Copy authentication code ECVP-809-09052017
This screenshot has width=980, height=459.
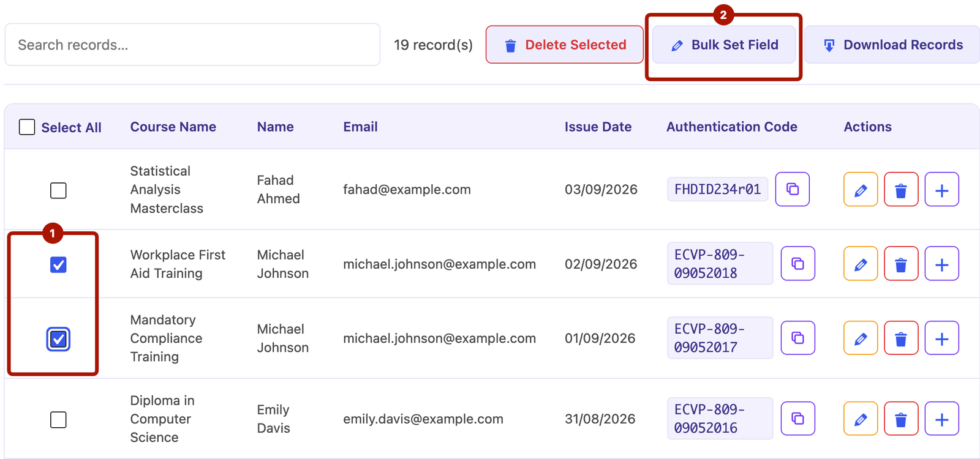pos(797,338)
